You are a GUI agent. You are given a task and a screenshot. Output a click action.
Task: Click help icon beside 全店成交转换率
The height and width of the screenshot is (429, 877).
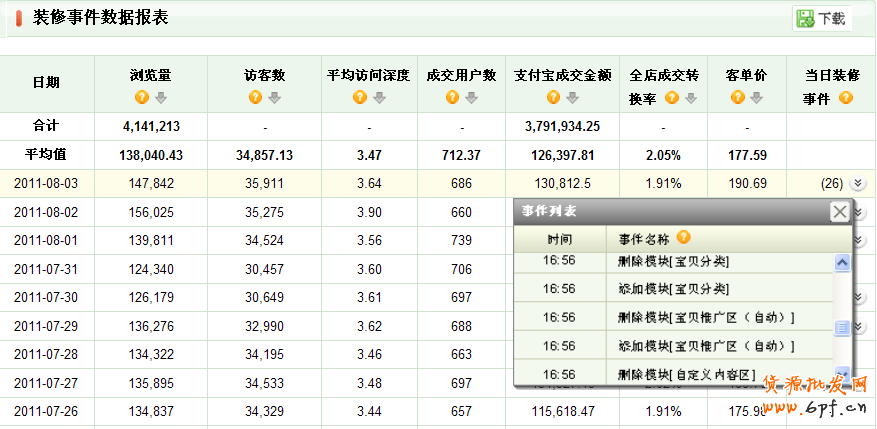pos(672,98)
